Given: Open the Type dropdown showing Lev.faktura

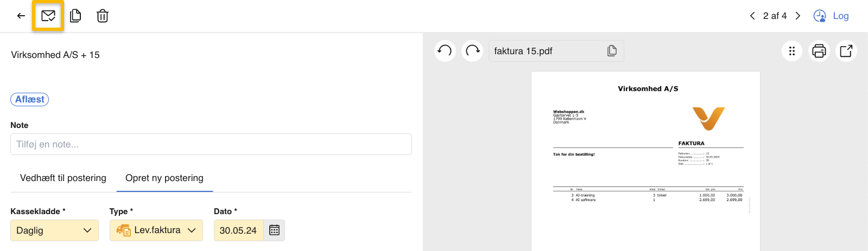Looking at the screenshot, I should (x=156, y=230).
